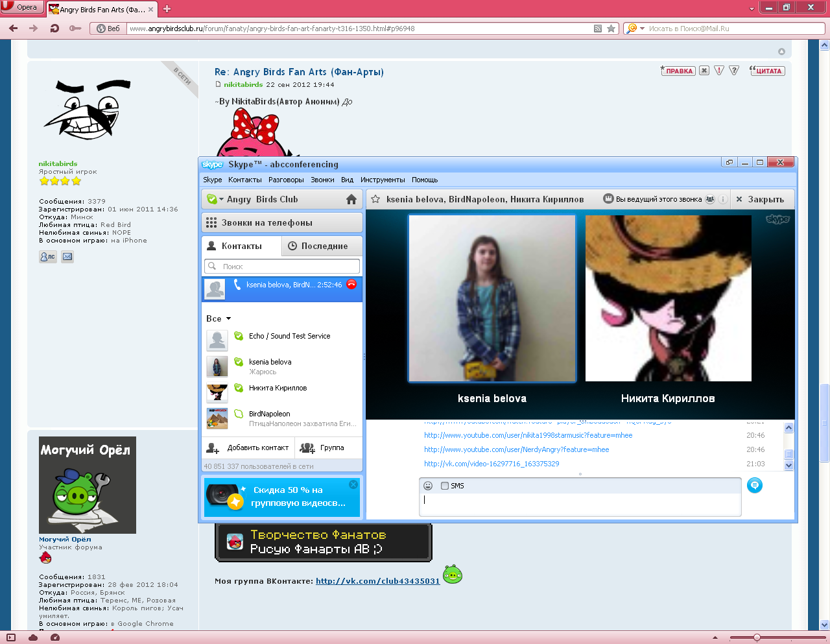Tick the SMS checkbox
The height and width of the screenshot is (644, 830).
point(445,486)
